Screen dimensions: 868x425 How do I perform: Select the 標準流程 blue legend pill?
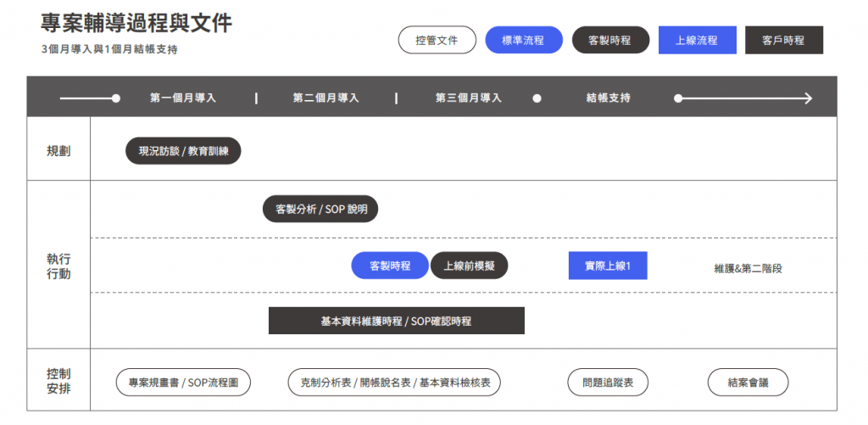524,40
